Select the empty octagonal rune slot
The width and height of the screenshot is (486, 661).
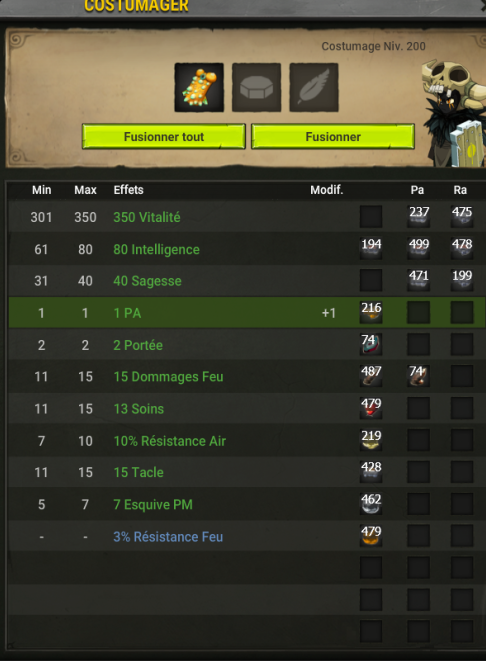click(x=256, y=88)
